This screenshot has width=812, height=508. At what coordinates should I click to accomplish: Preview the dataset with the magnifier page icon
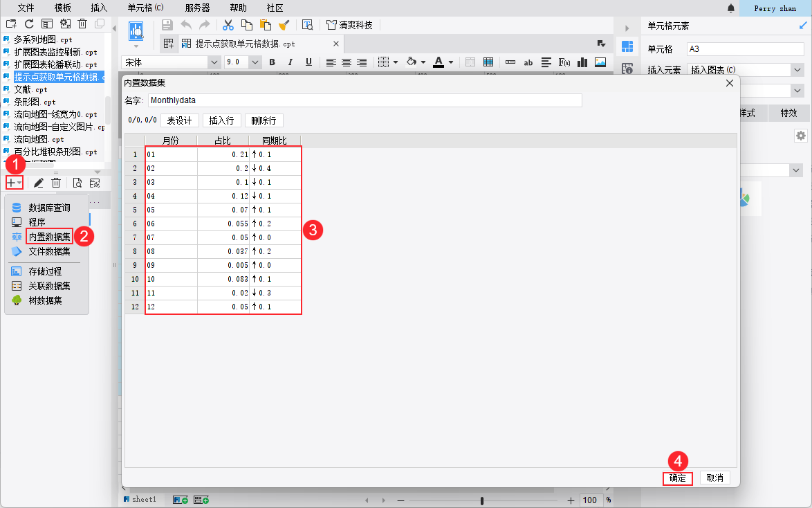pyautogui.click(x=77, y=183)
